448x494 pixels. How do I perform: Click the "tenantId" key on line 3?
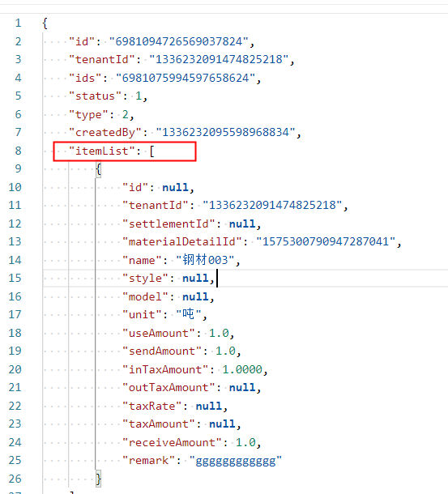[x=102, y=60]
